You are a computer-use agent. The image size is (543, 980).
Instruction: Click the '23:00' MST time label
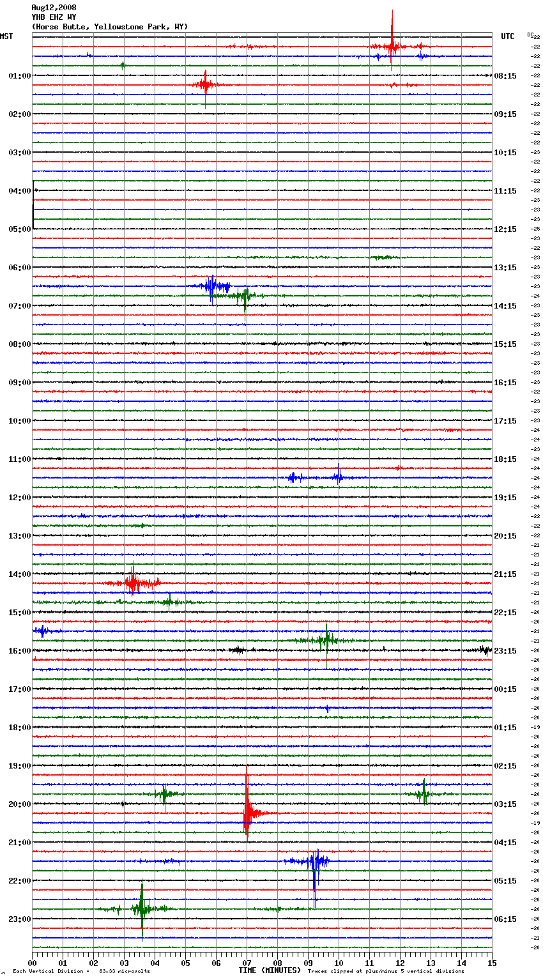click(20, 919)
